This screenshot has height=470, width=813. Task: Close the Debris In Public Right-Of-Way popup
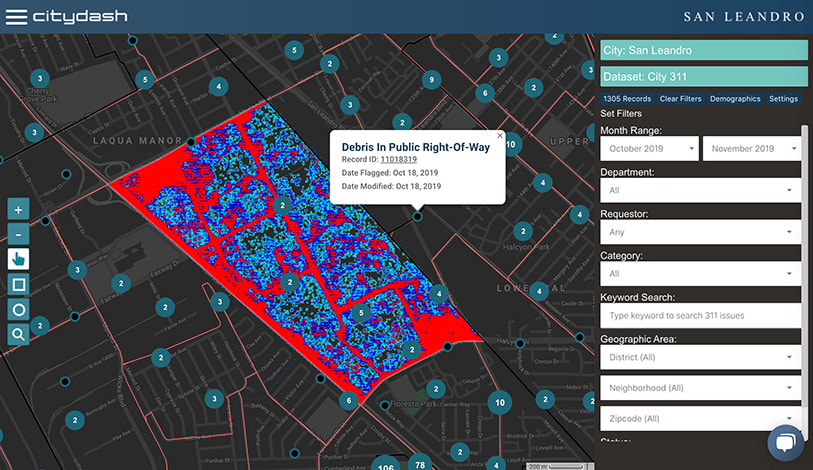tap(500, 135)
